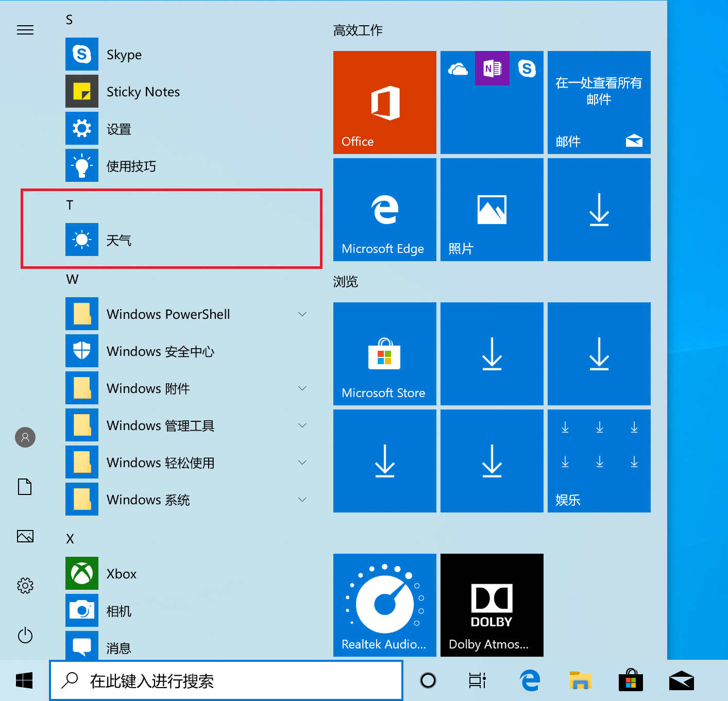This screenshot has height=701, width=728.
Task: Open Dolby Atmos tile
Action: click(492, 605)
